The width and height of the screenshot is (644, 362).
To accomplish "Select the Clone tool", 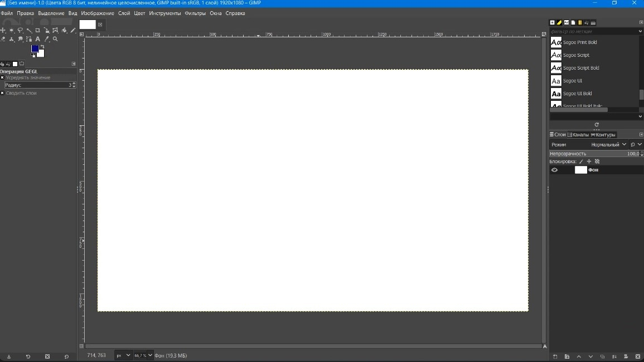I will coord(12,39).
